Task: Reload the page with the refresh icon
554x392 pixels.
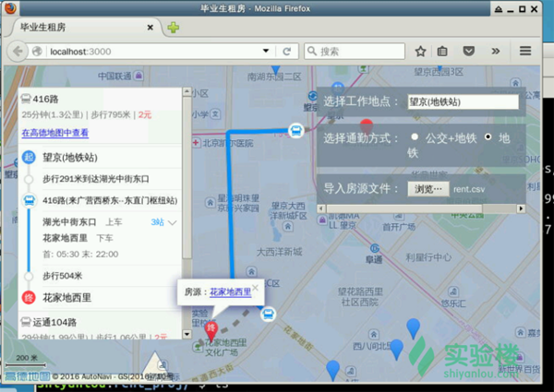Action: coord(286,52)
